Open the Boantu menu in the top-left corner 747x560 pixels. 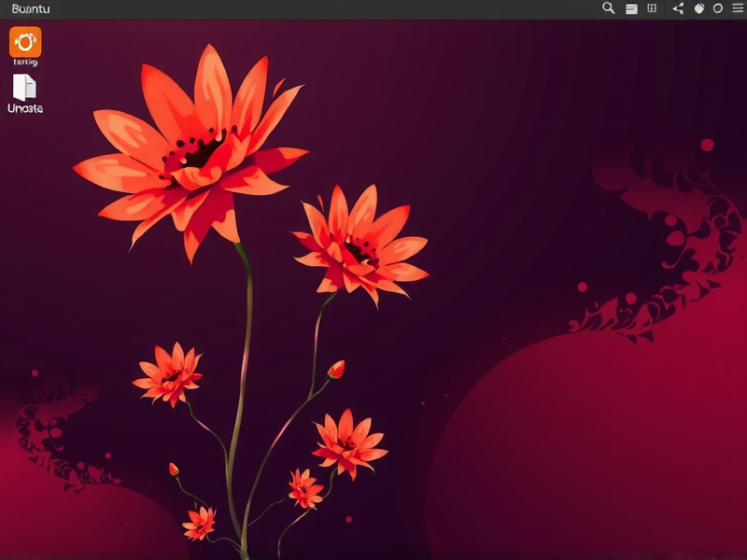point(31,8)
